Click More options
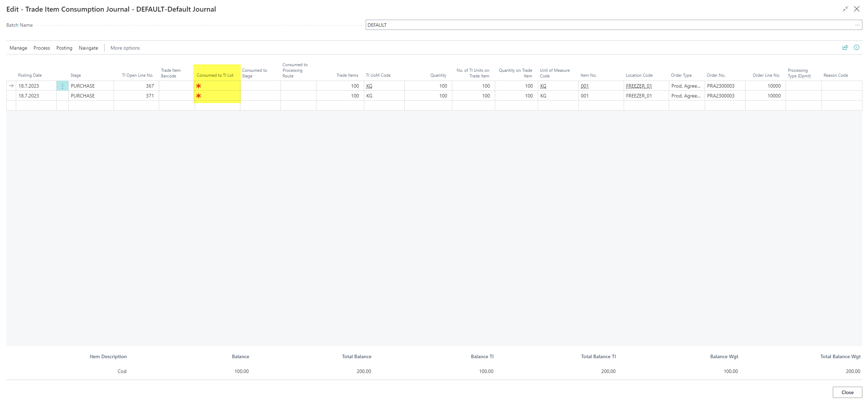Image resolution: width=868 pixels, height=405 pixels. click(125, 48)
